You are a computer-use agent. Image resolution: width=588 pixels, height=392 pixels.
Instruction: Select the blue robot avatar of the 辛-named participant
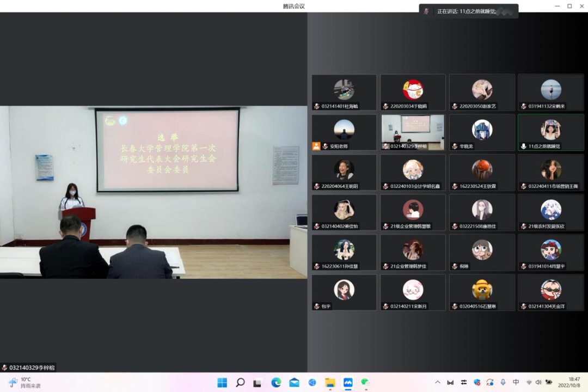click(482, 130)
